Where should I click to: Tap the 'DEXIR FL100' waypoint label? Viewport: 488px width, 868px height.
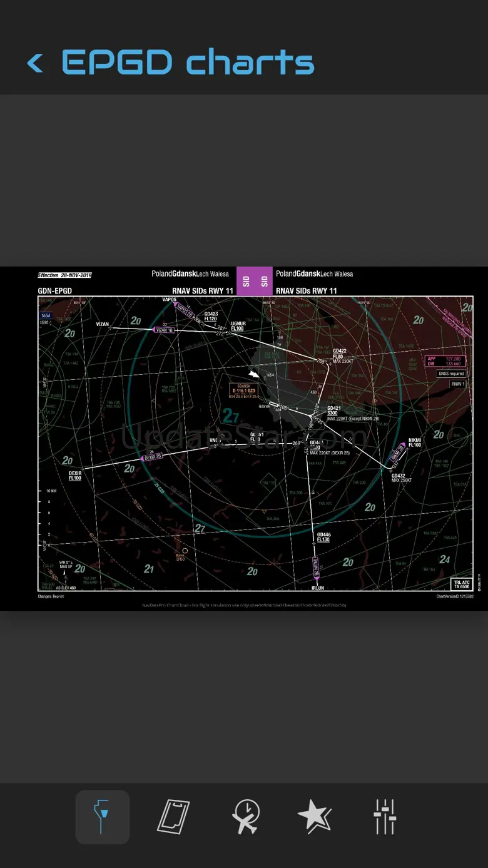pos(75,476)
